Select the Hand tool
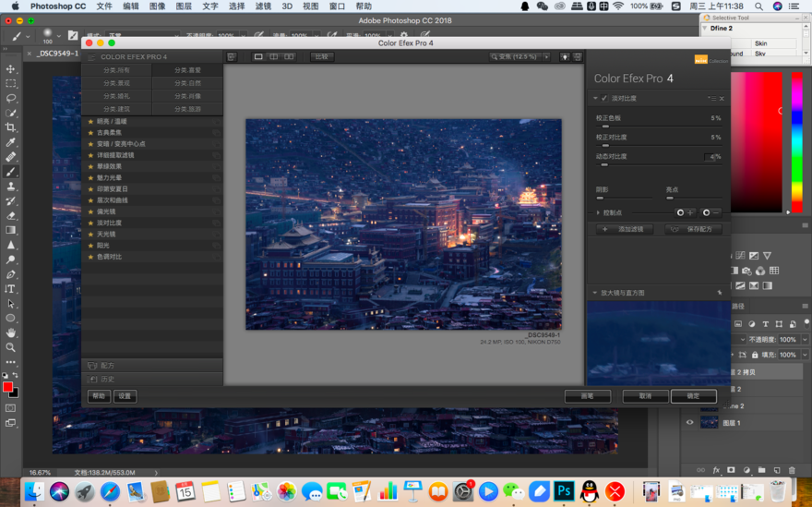Image resolution: width=812 pixels, height=507 pixels. coord(10,332)
